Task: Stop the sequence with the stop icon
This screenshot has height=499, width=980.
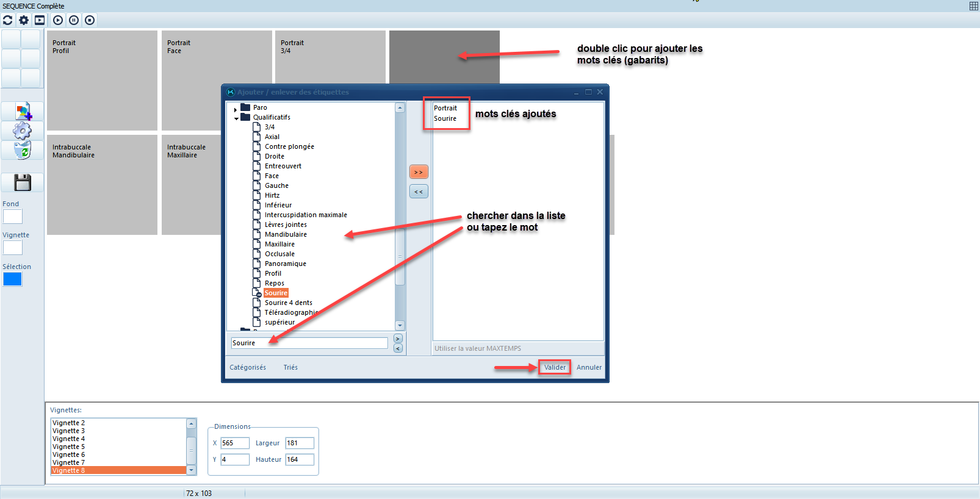Action: 90,20
